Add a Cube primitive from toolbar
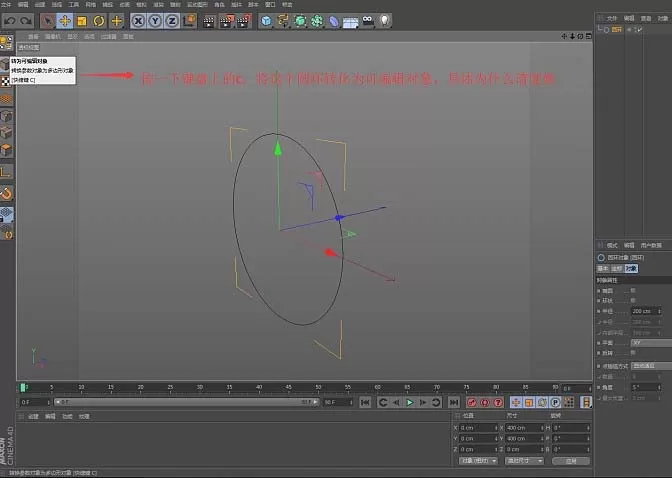This screenshot has width=672, height=478. [266, 21]
